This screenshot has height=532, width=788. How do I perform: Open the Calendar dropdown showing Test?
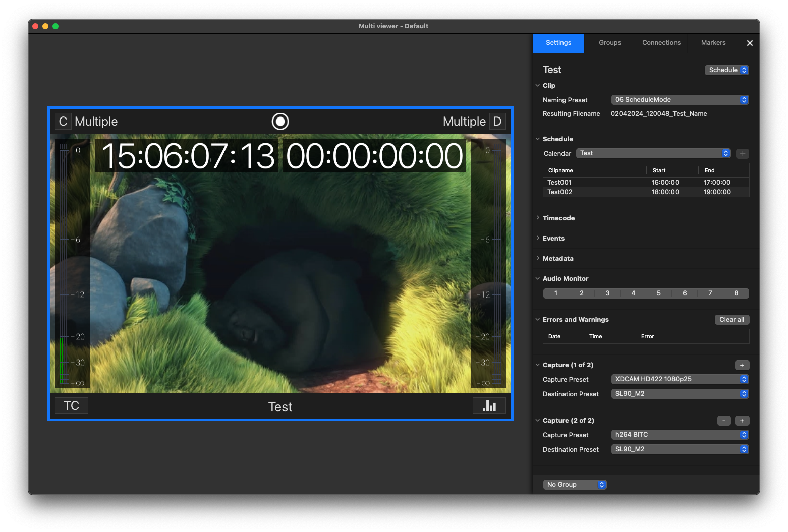(x=653, y=153)
